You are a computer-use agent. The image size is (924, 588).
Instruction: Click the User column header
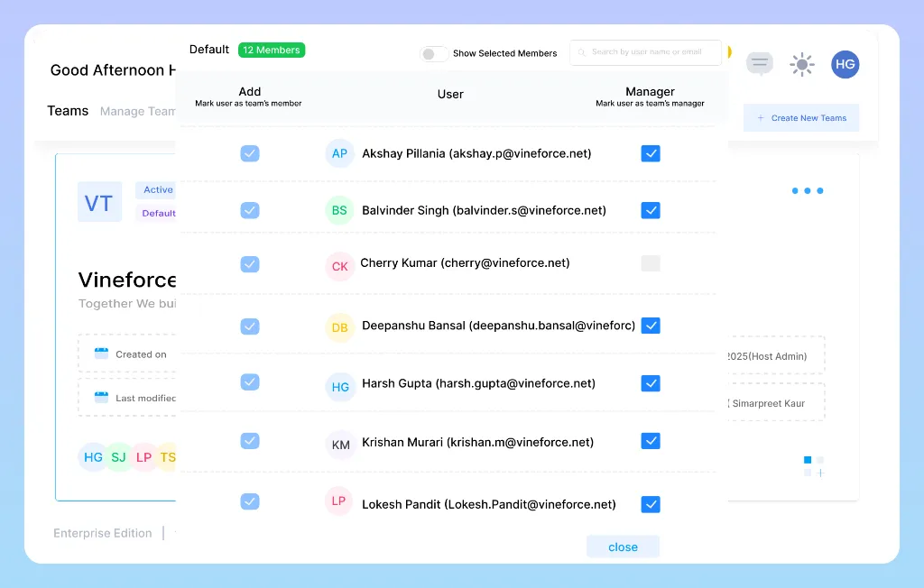[x=450, y=95]
